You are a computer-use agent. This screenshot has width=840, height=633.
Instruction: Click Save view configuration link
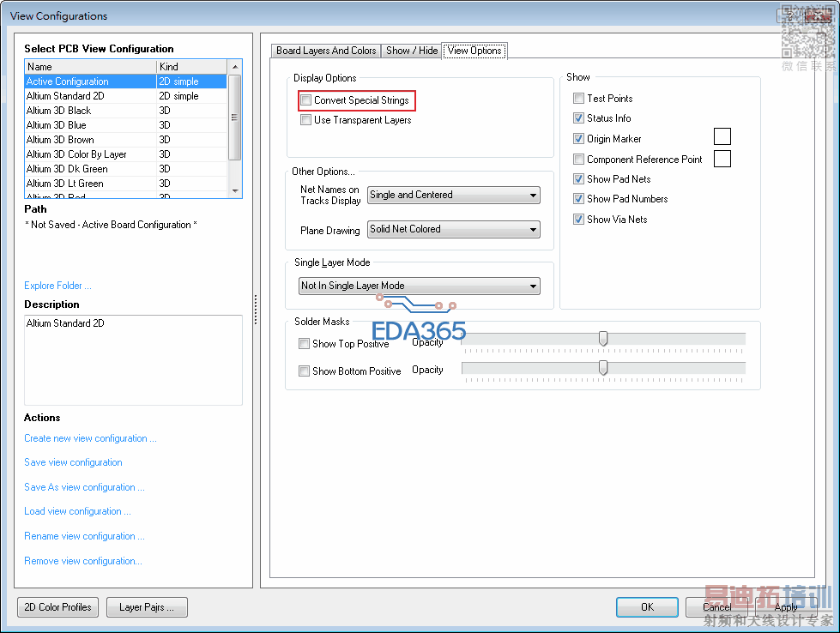point(74,462)
